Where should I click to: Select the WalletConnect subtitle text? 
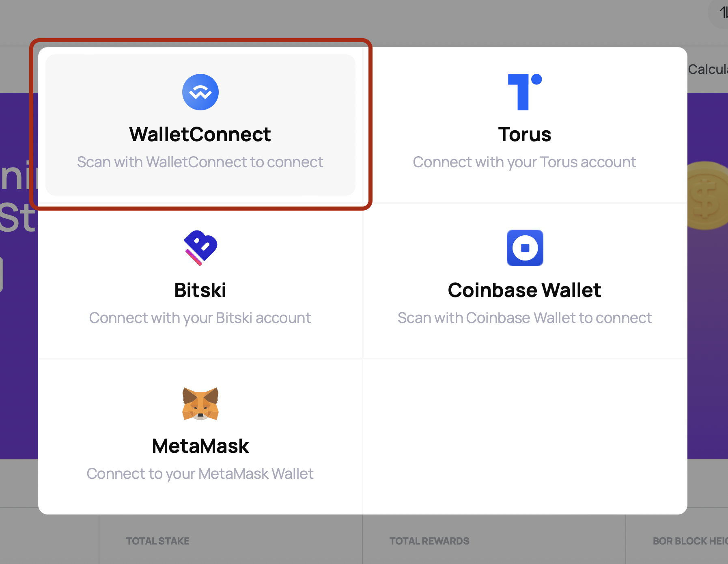coord(200,162)
